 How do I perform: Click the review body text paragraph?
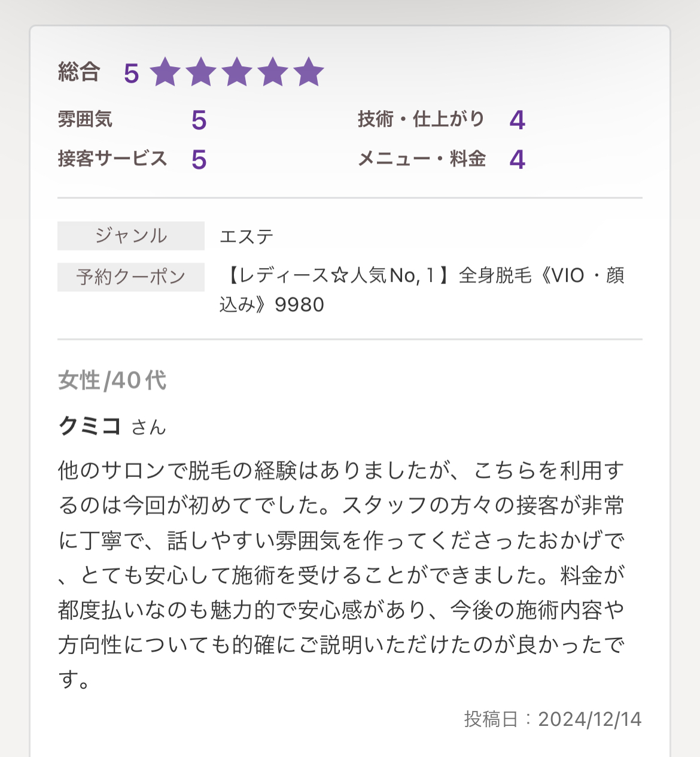(x=342, y=575)
